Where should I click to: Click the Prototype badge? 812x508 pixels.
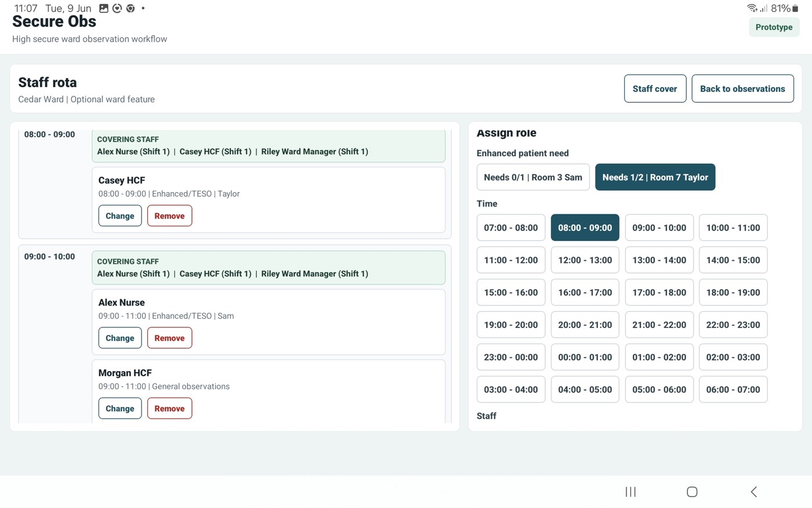tap(774, 27)
